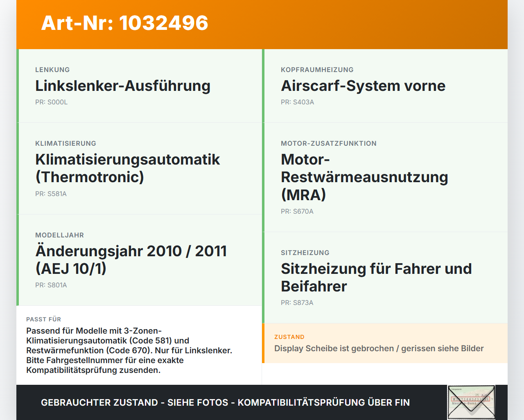Click the Linkslenker-Ausführung title
This screenshot has width=524, height=420.
point(123,86)
